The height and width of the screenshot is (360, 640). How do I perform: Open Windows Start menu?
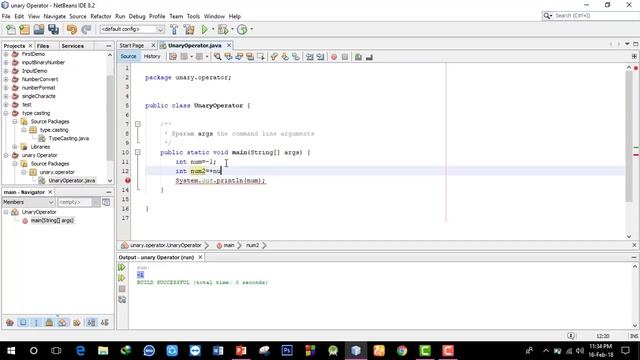tap(11, 351)
